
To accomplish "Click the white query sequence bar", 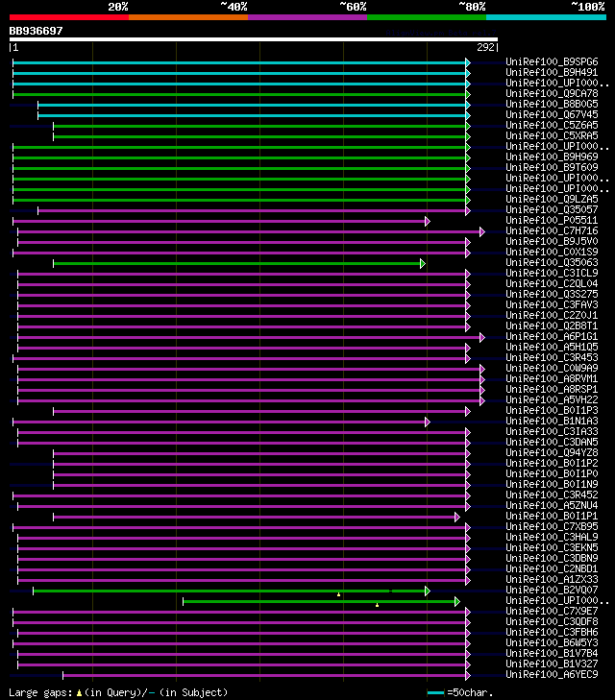I will pos(254,39).
